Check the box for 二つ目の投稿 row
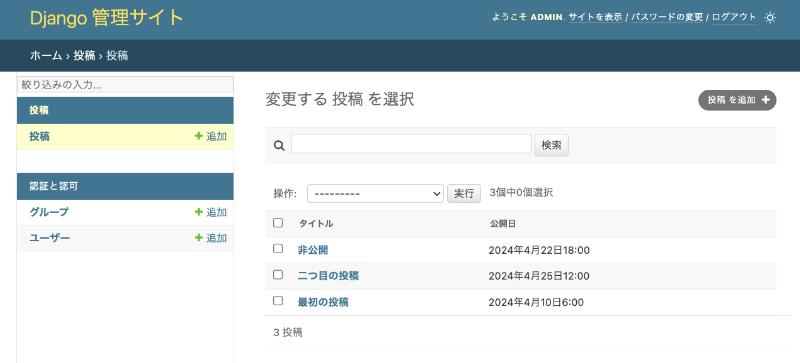 coord(278,275)
